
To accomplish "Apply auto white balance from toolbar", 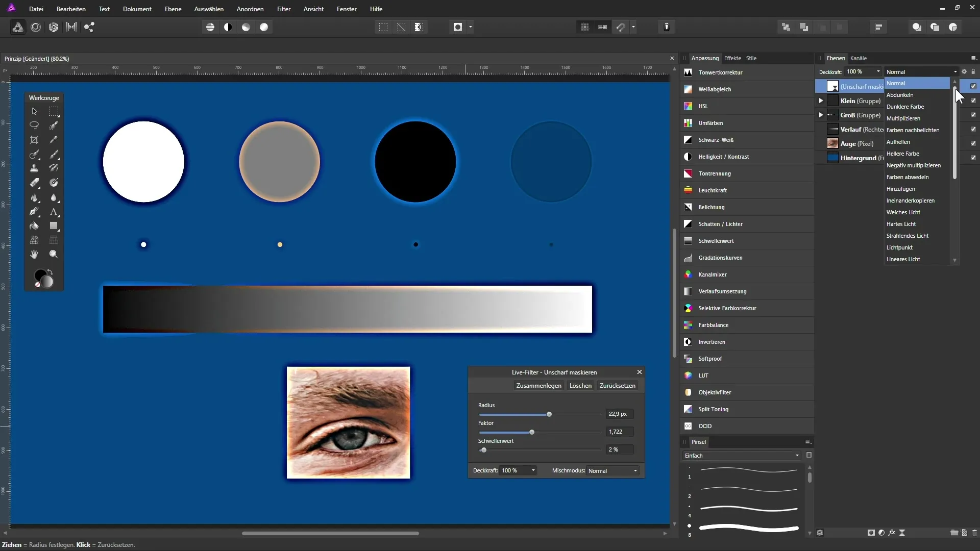I will [264, 27].
